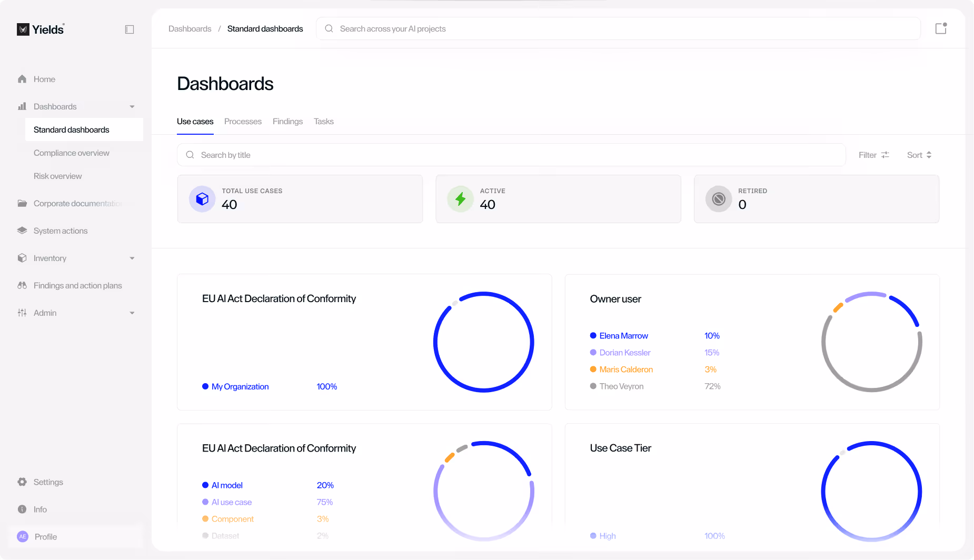Open the Sort dropdown
The height and width of the screenshot is (560, 974).
click(919, 155)
